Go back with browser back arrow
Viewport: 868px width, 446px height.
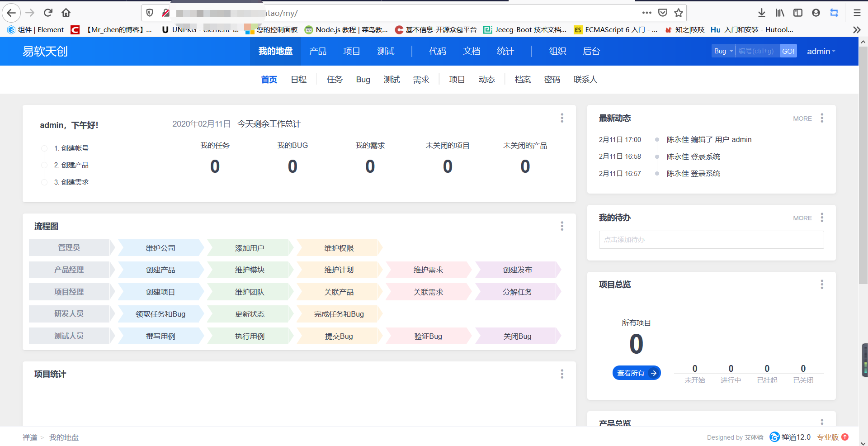coord(11,13)
